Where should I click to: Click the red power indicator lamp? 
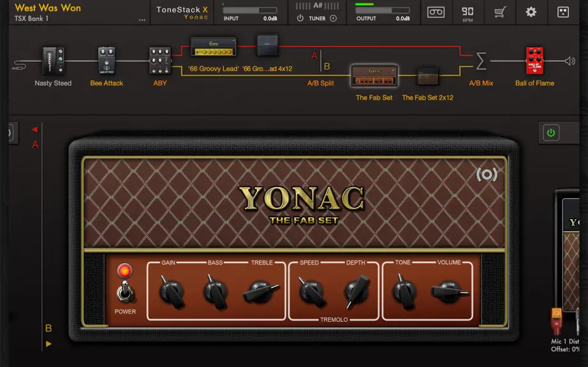coord(124,271)
